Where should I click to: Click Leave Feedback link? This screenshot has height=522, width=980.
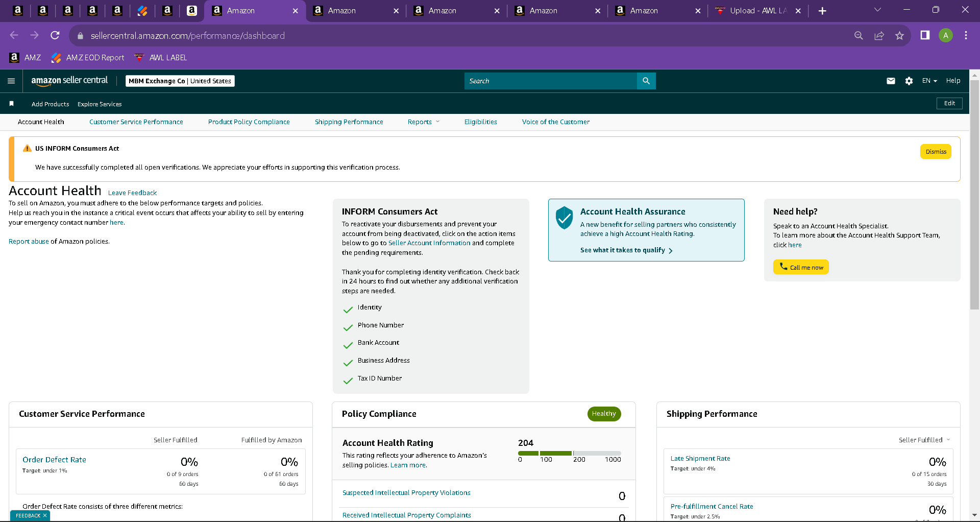point(133,193)
